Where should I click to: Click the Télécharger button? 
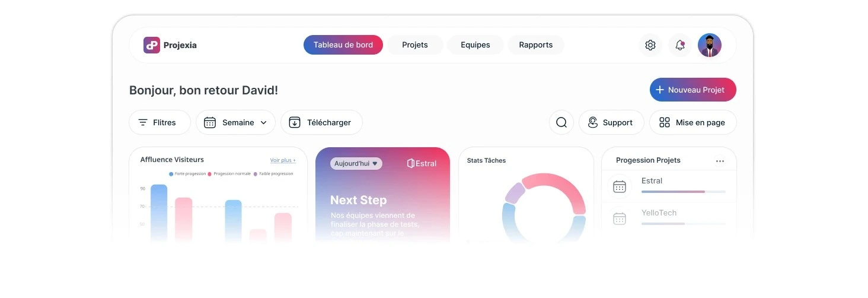[x=321, y=122]
